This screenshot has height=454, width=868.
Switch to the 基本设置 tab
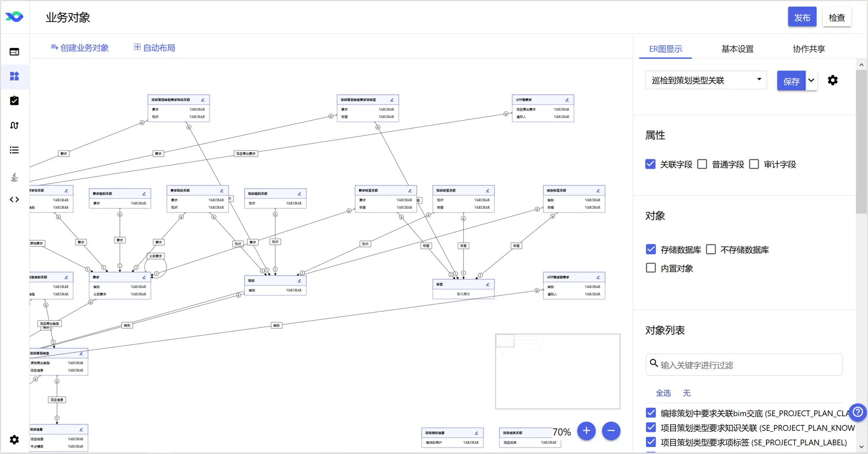737,49
